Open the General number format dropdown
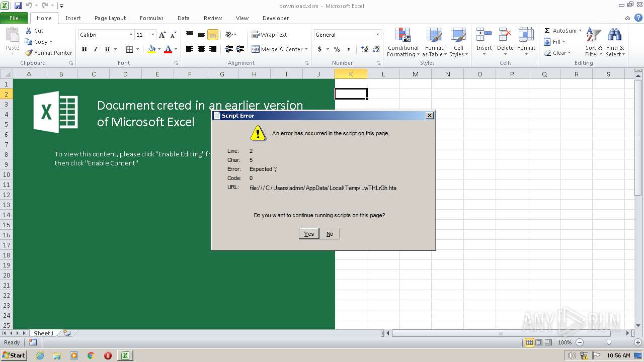644x362 pixels. point(377,35)
